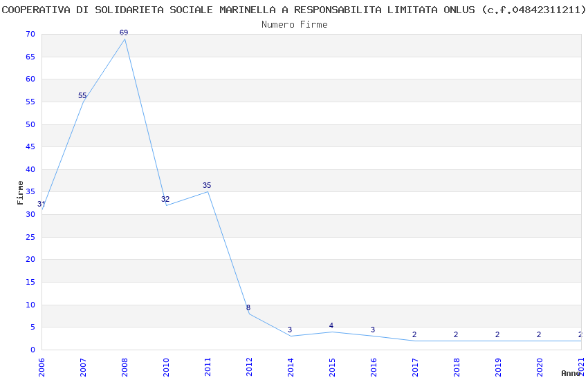
Task: Click the y-axis tick 0
Action: (x=33, y=350)
